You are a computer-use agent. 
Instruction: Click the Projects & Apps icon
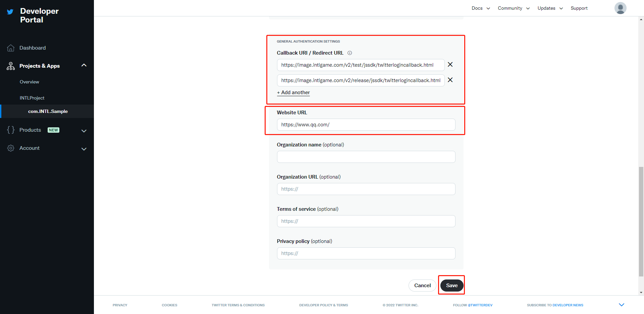[x=10, y=66]
